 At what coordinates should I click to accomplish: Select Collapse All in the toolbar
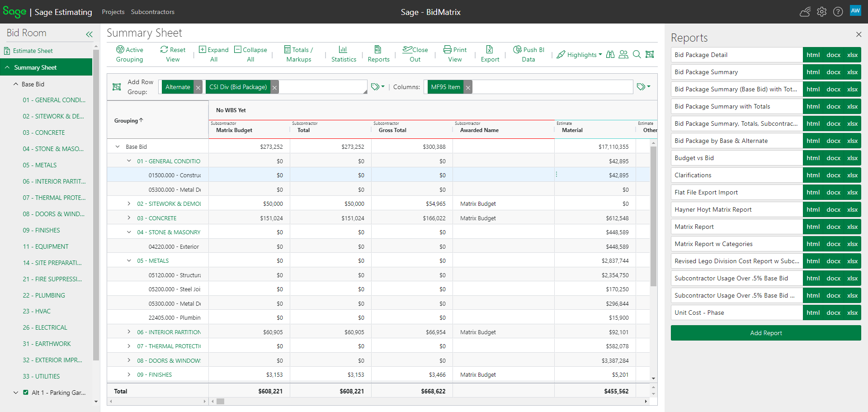[250, 54]
